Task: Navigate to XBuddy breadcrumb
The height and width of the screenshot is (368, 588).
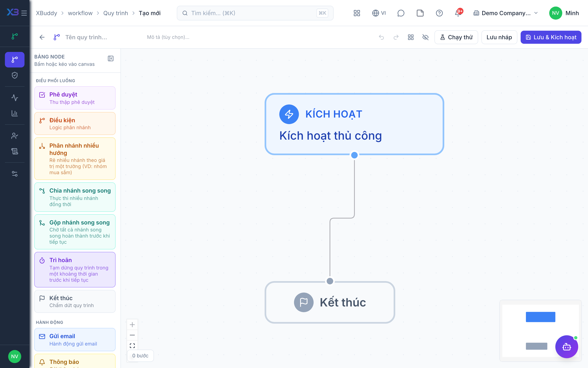Action: 46,13
